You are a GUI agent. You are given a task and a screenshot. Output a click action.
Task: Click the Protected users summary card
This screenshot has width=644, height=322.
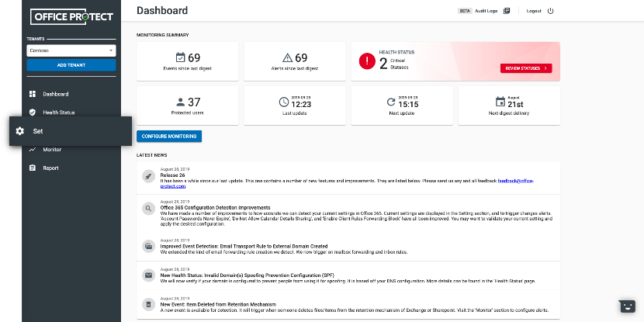(187, 106)
